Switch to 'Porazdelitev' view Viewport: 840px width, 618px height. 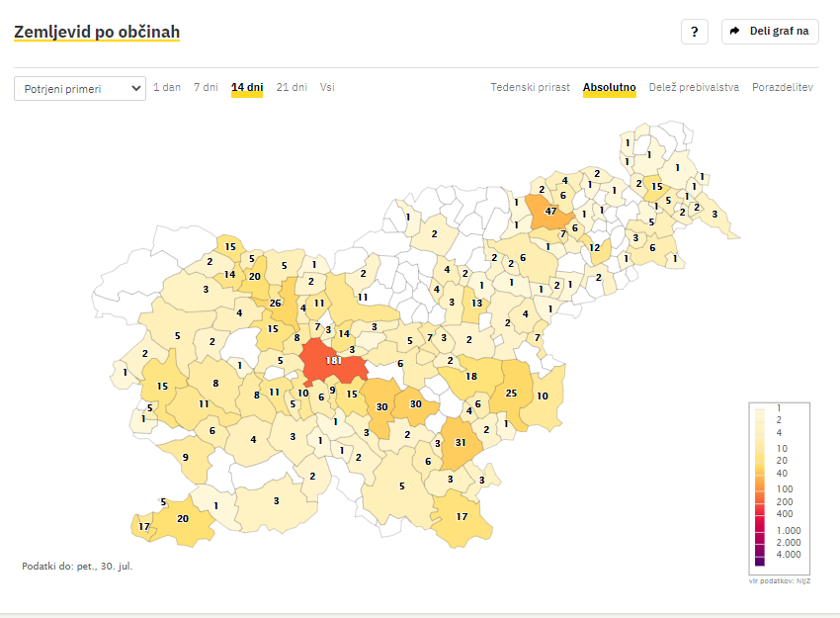pos(782,87)
